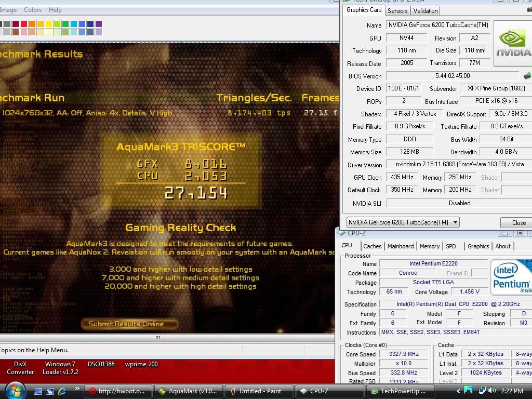Image resolution: width=532 pixels, height=399 pixels.
Task: Pick the lime green swatch in Paint palette
Action: 57,24
